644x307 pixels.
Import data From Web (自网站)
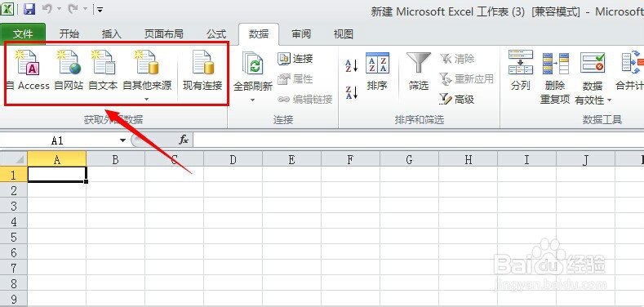coord(69,70)
